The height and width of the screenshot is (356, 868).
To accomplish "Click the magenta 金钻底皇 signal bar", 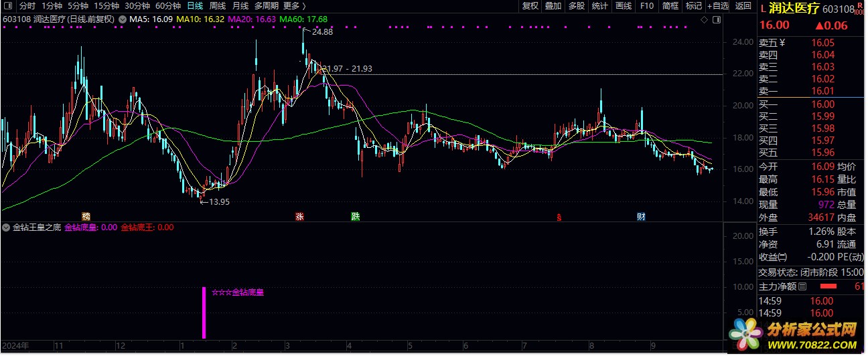I will point(204,313).
